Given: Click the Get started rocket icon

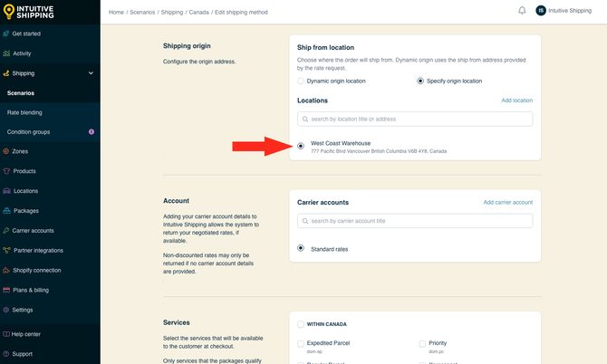Looking at the screenshot, I should click(x=5, y=34).
